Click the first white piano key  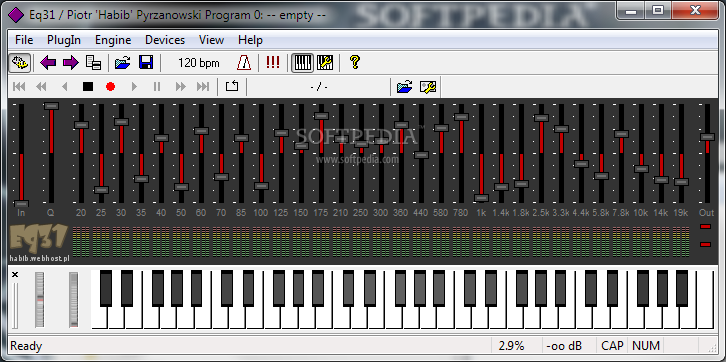pyautogui.click(x=99, y=318)
